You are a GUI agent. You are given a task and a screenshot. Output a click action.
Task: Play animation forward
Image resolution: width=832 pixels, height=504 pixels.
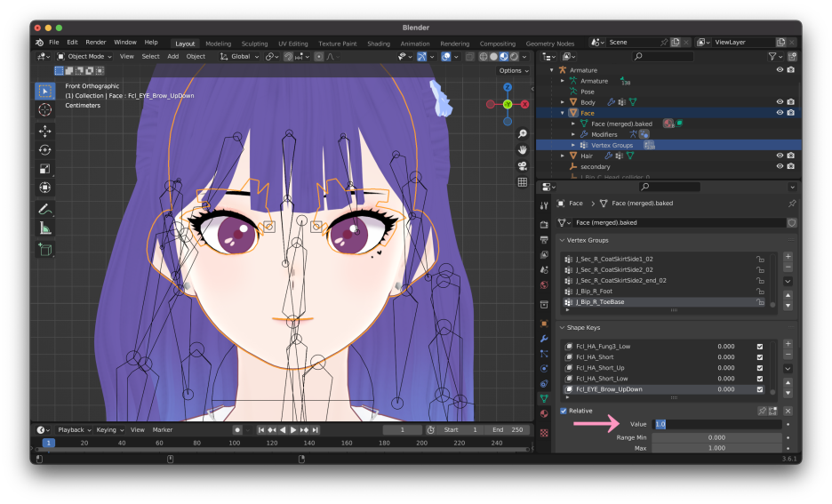293,429
